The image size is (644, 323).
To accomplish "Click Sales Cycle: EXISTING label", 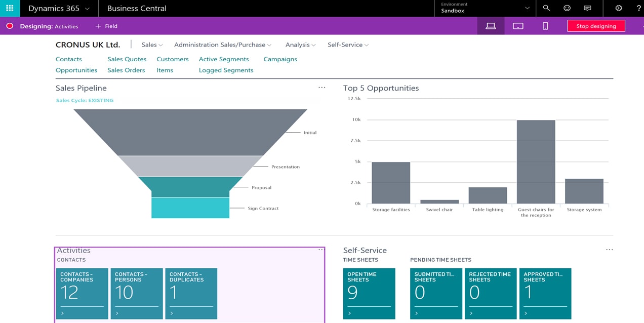I will point(85,100).
